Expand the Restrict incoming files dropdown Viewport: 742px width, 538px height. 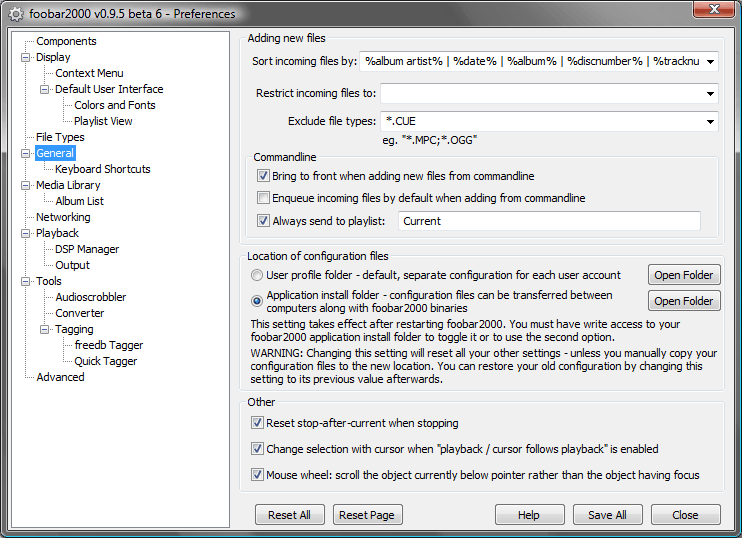[709, 93]
